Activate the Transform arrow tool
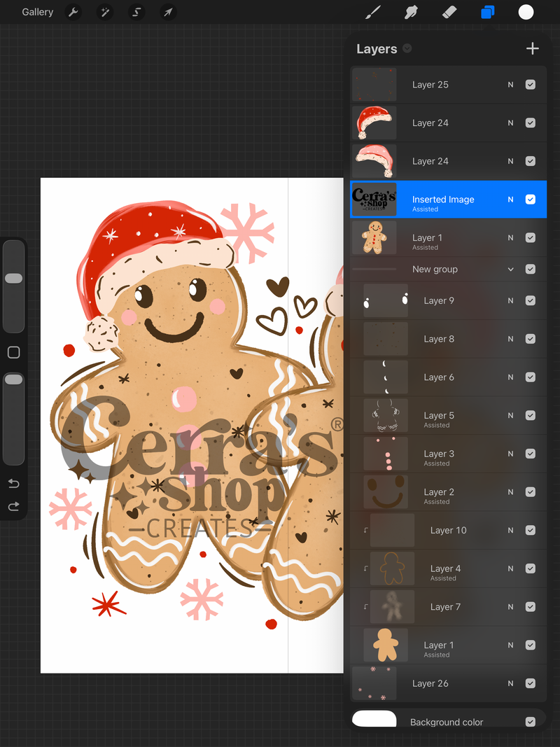The height and width of the screenshot is (747, 560). pyautogui.click(x=169, y=12)
